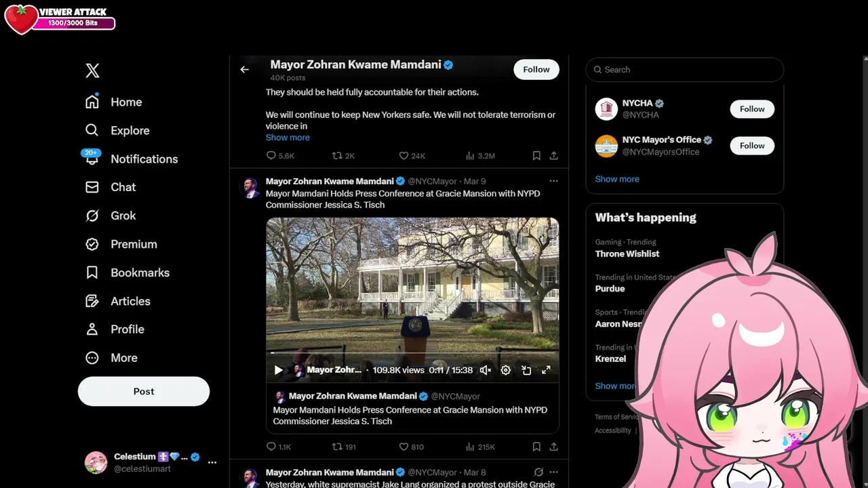This screenshot has width=868, height=488.
Task: Click the NYCHA profile avatar
Action: [606, 109]
